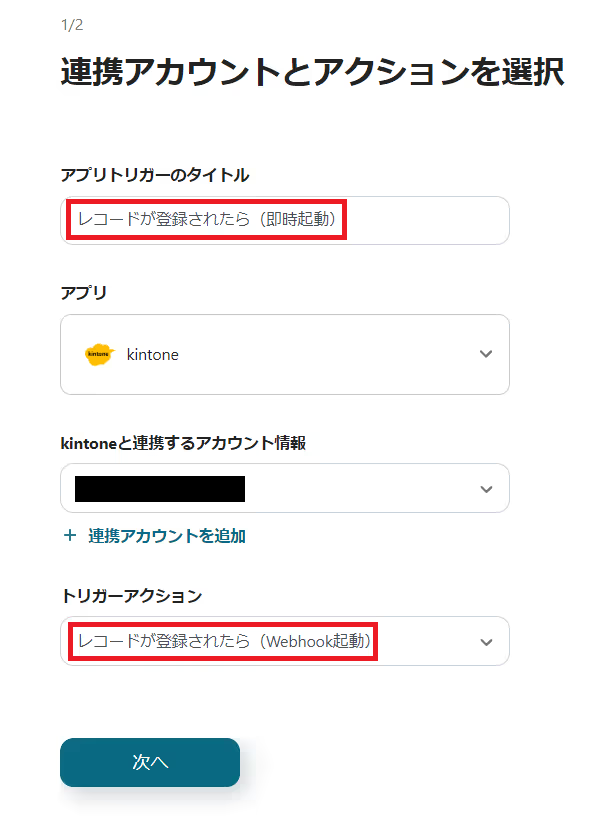Open the kintone app selection dropdown
Screen dimensions: 608x834
click(285, 354)
